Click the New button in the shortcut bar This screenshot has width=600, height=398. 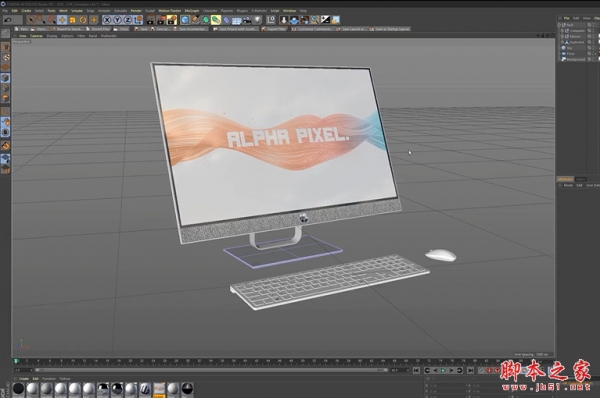click(x=22, y=29)
